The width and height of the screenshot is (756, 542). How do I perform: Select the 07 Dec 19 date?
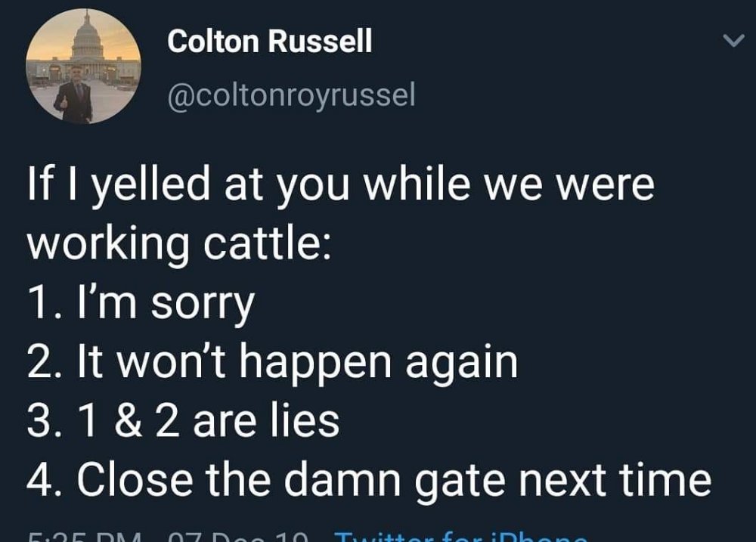point(238,536)
